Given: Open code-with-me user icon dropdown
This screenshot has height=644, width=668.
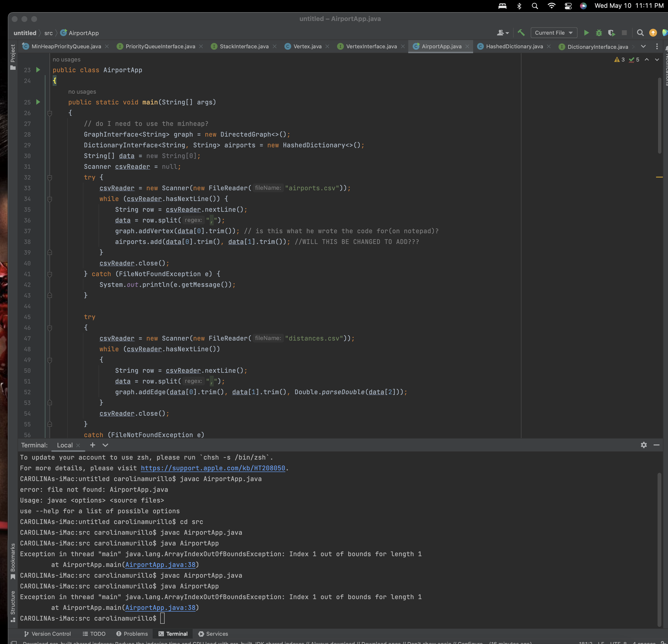Looking at the screenshot, I should (503, 33).
